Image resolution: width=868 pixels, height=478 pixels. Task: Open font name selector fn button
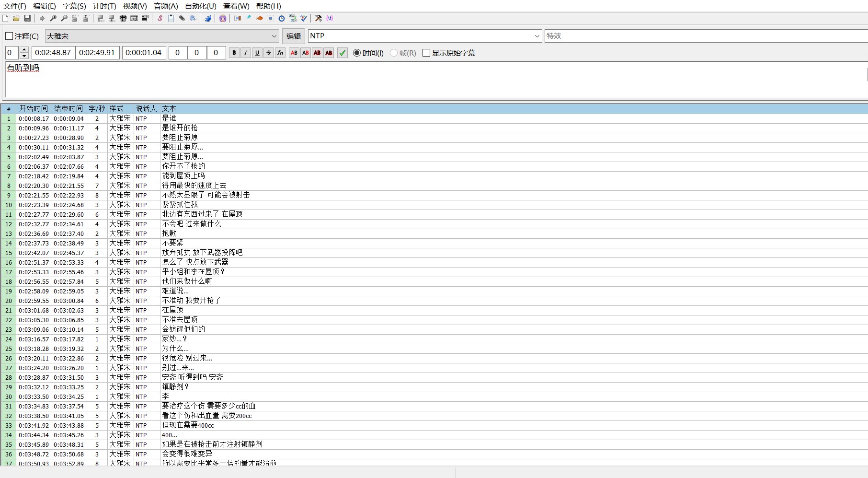tap(280, 53)
